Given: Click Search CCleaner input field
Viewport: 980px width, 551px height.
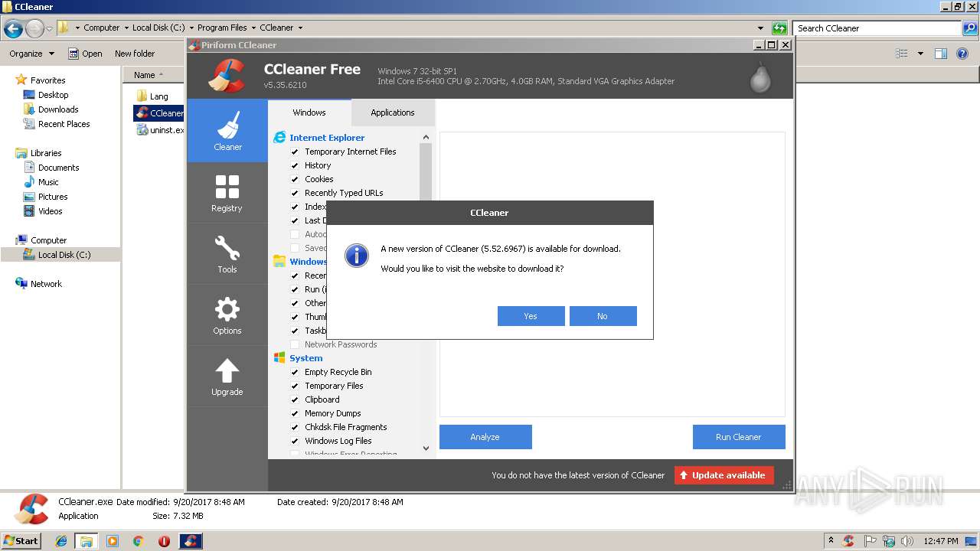Looking at the screenshot, I should click(877, 28).
